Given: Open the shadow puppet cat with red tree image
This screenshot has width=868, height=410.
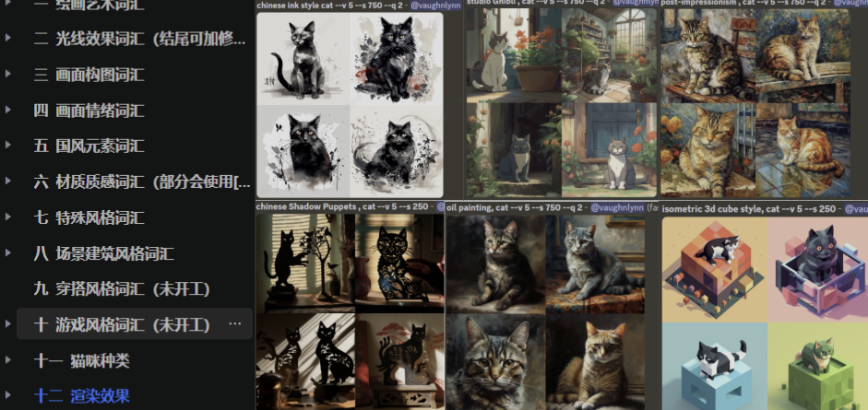Looking at the screenshot, I should pyautogui.click(x=399, y=362).
